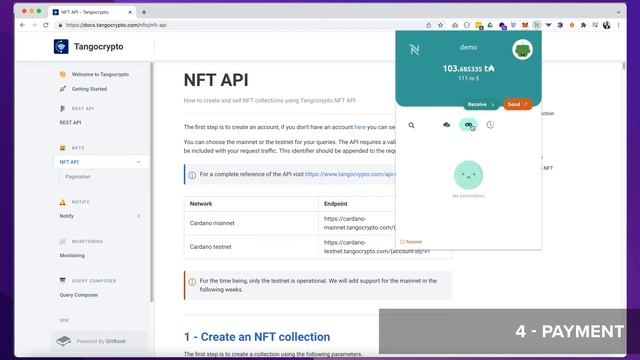Click the 'here' account link
The image size is (640, 360).
click(360, 127)
